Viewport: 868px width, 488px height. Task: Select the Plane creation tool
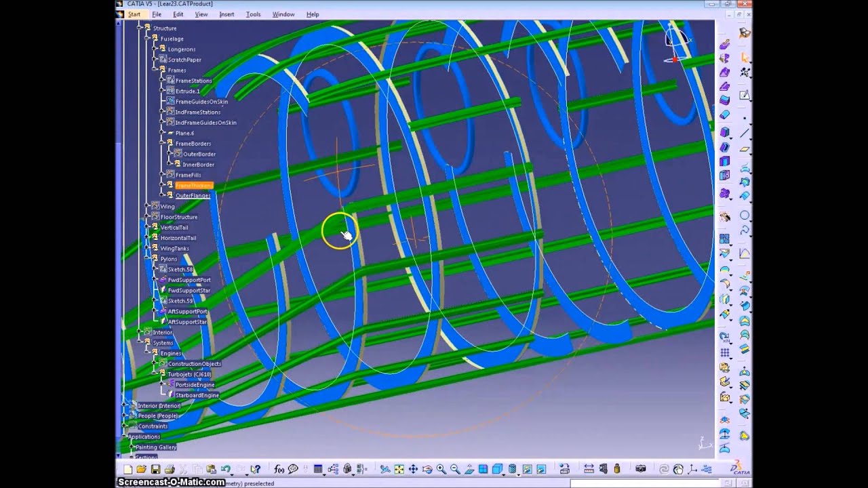[744, 149]
